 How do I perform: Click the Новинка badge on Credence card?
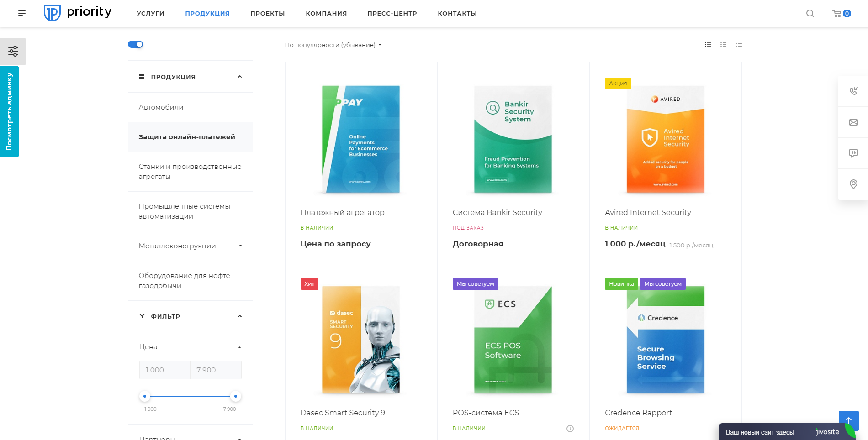[x=621, y=284]
